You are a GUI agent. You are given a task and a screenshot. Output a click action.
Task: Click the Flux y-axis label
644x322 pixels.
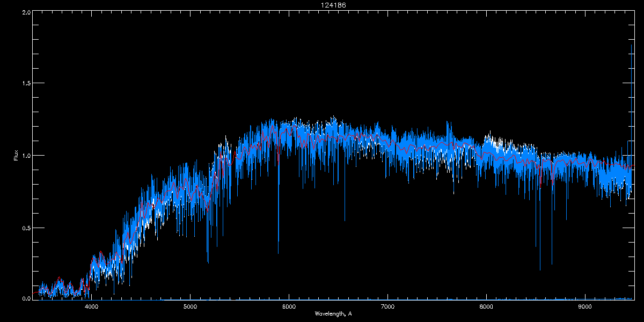tap(16, 155)
